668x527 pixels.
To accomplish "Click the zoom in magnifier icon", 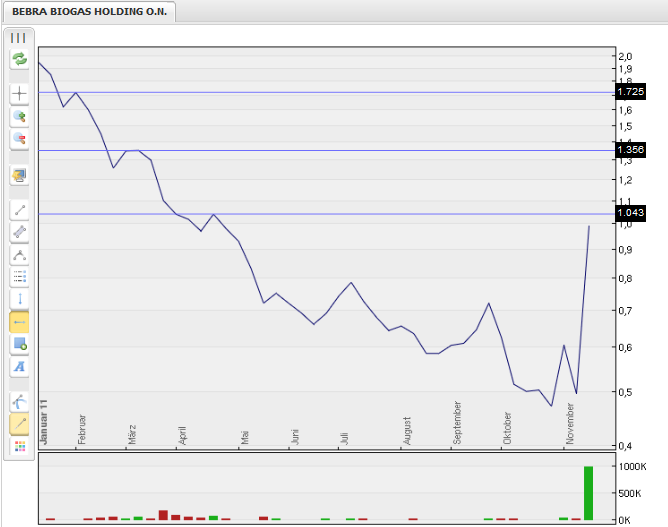I will pyautogui.click(x=19, y=117).
